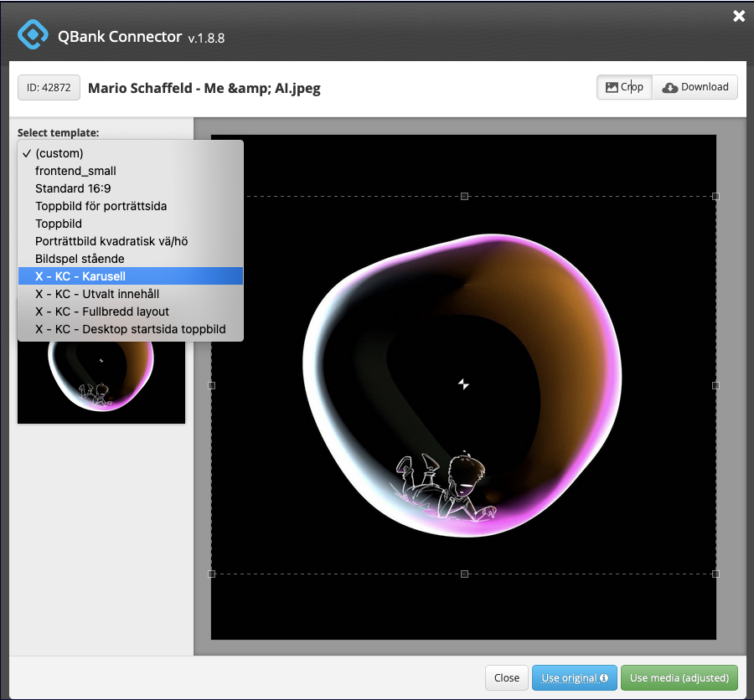Select the Toppbild template
This screenshot has height=700, width=754.
(131, 224)
